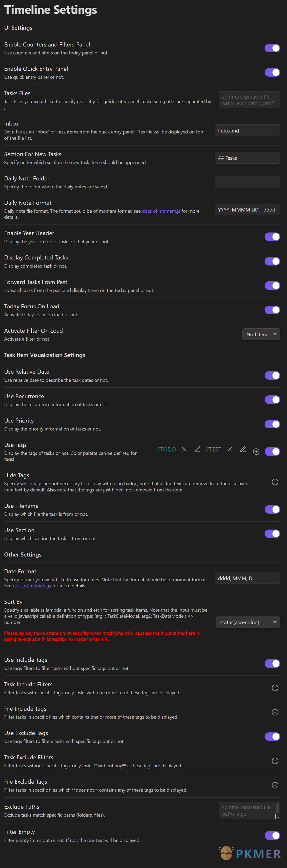
Task: Edit the #TODO tag color pencil icon
Action: click(197, 449)
